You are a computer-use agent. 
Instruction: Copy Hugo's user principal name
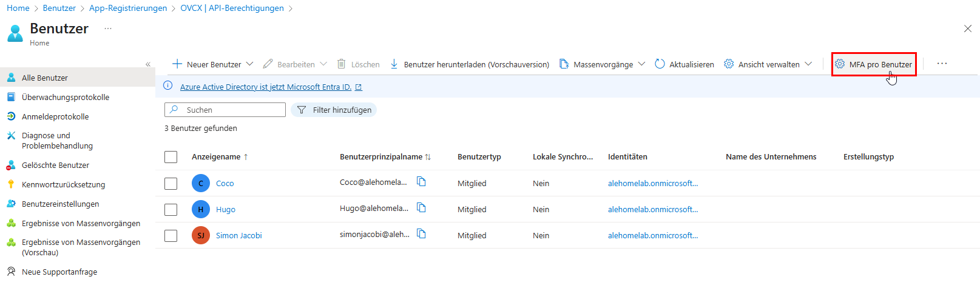(421, 208)
